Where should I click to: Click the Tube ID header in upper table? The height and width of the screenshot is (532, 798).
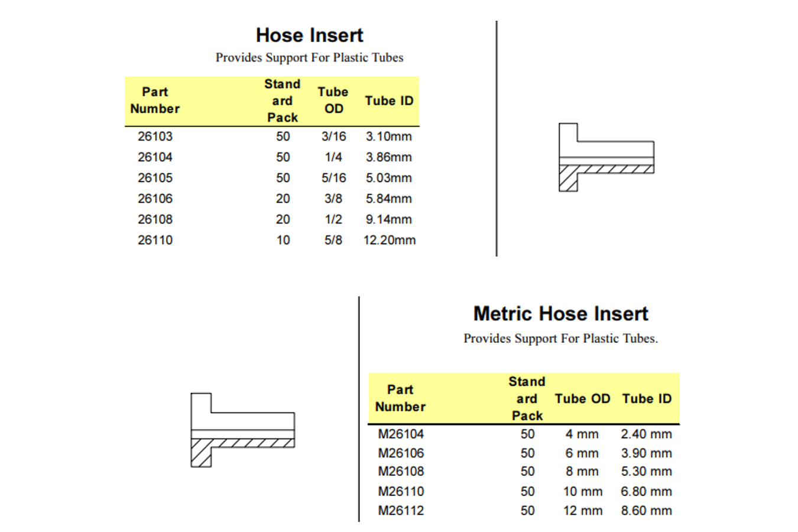(x=389, y=101)
